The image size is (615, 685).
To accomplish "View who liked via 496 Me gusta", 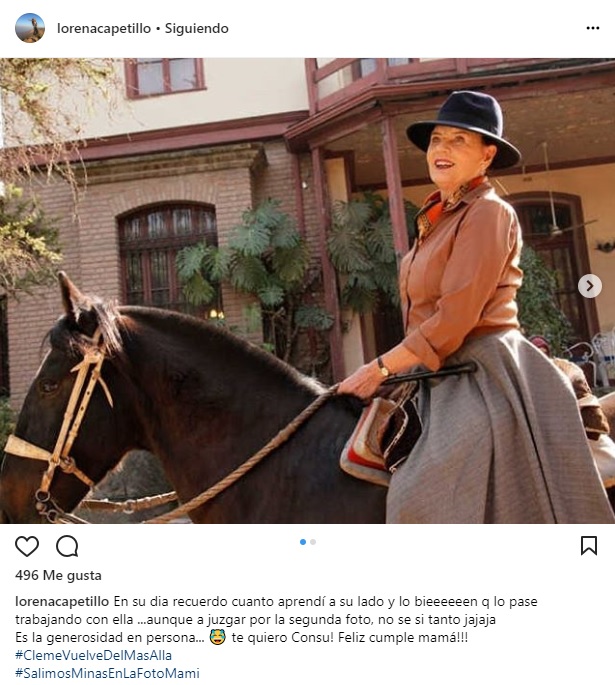I will (x=58, y=575).
